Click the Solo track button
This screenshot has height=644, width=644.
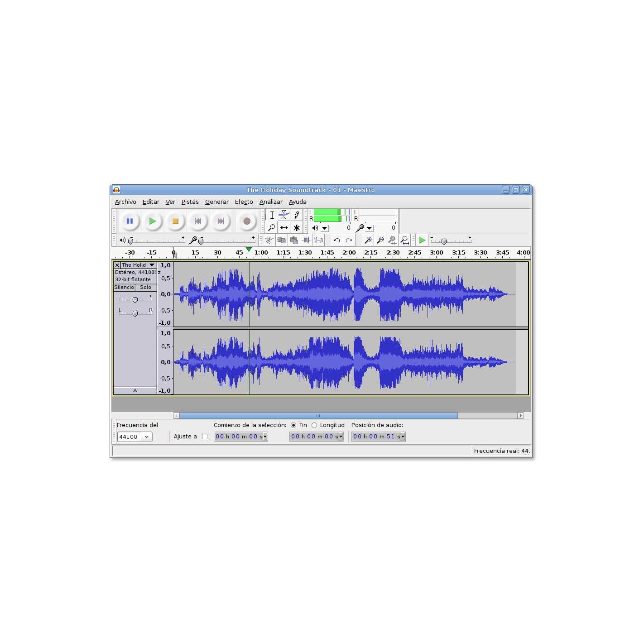(145, 288)
